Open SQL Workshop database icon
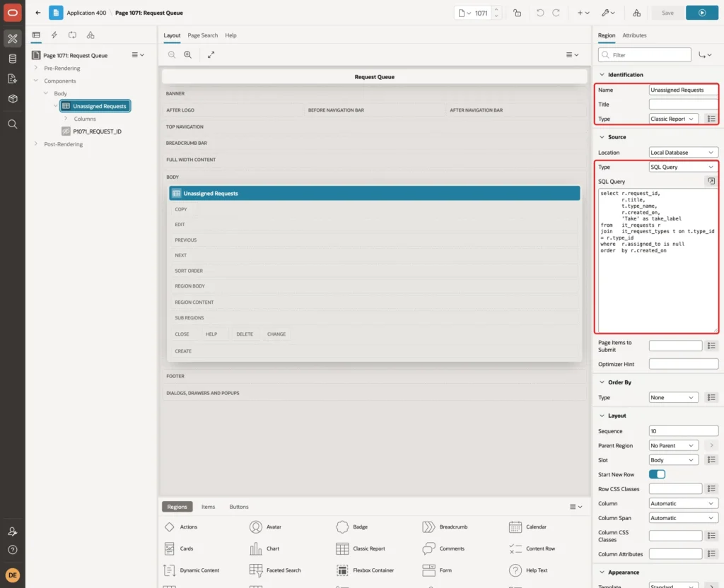The height and width of the screenshot is (588, 724). click(x=13, y=59)
